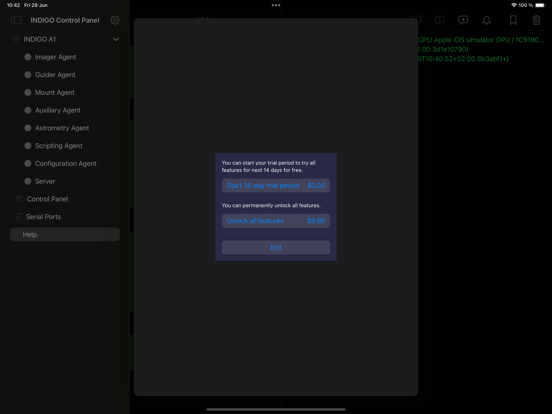Open Serial Ports menu item
Image resolution: width=552 pixels, height=414 pixels.
65,217
